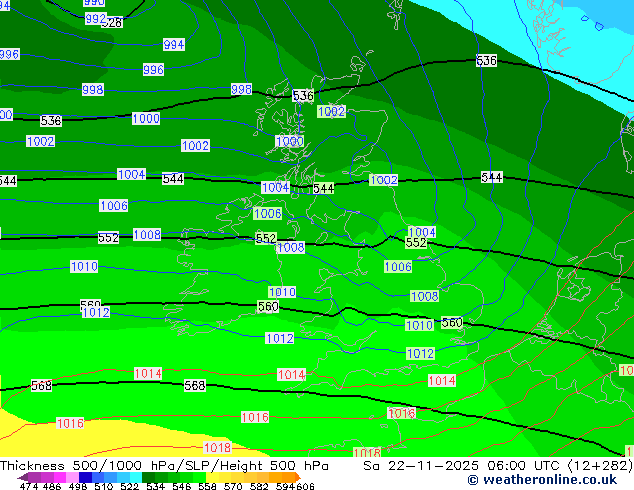Select the 560 label immediately beside 1010
Viewport: 634px width, 490px height.
[452, 323]
